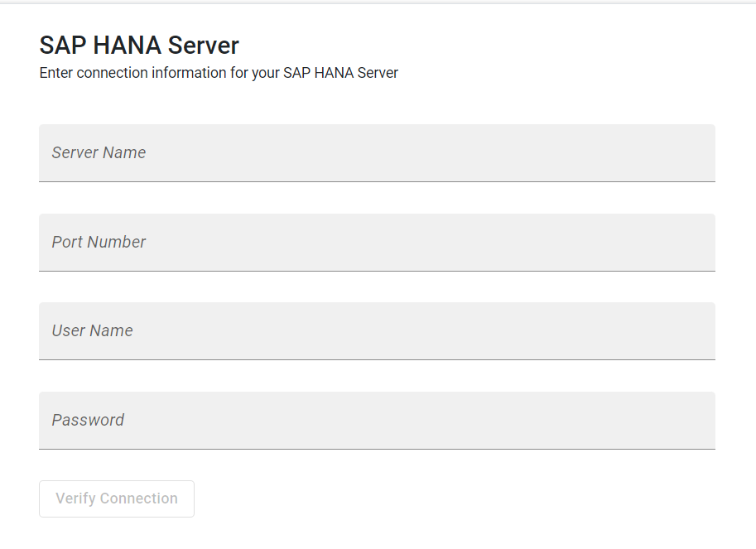
Task: Click the 'User Name' placeholder label
Action: 92,330
